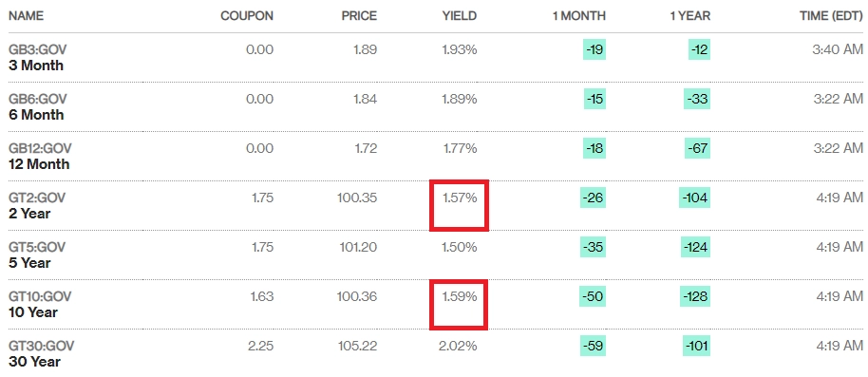Open the GB3:GOV 3 Month bond link

click(38, 58)
